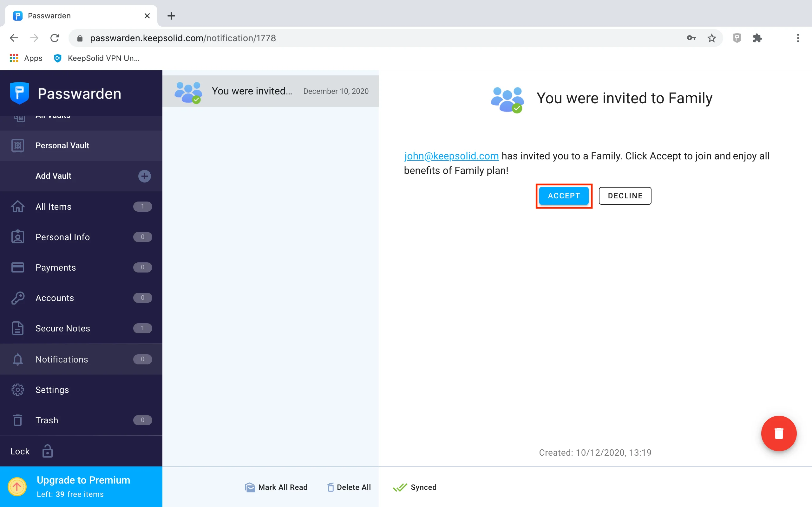Click the browser Extensions puzzle icon
The height and width of the screenshot is (507, 812).
[757, 38]
